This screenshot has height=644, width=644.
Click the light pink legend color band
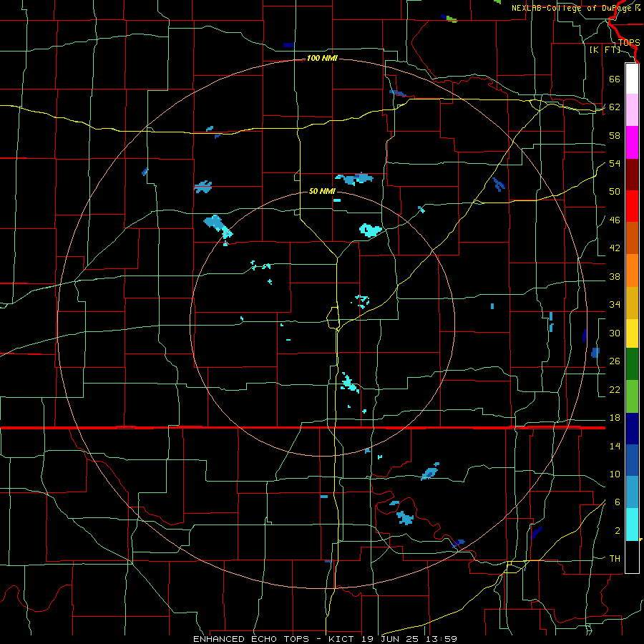click(x=632, y=110)
